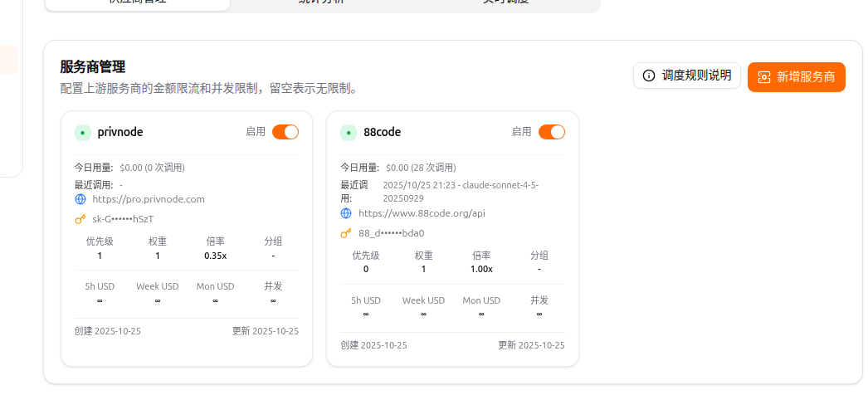Click the info icon beside 调度规则说明

pos(648,76)
